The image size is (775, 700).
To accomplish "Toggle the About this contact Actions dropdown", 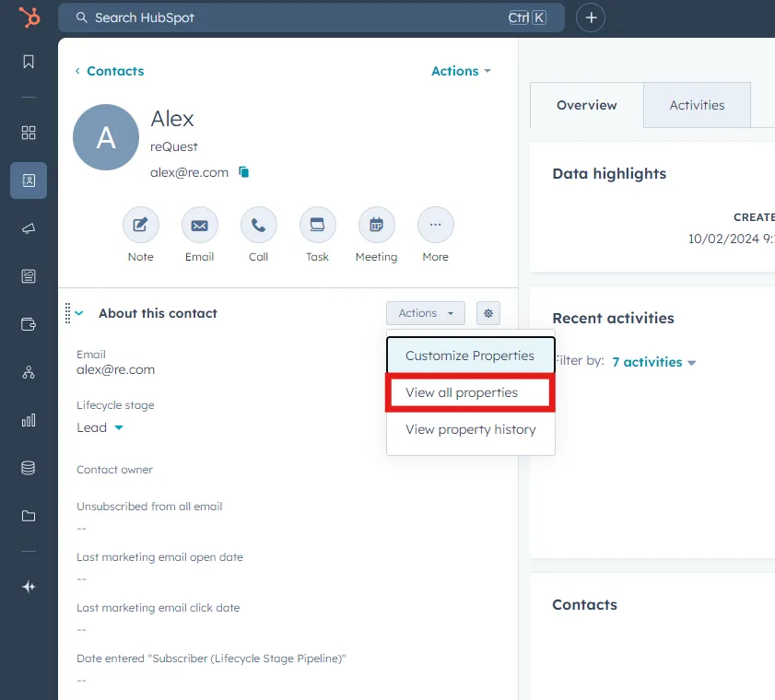I will click(x=426, y=313).
